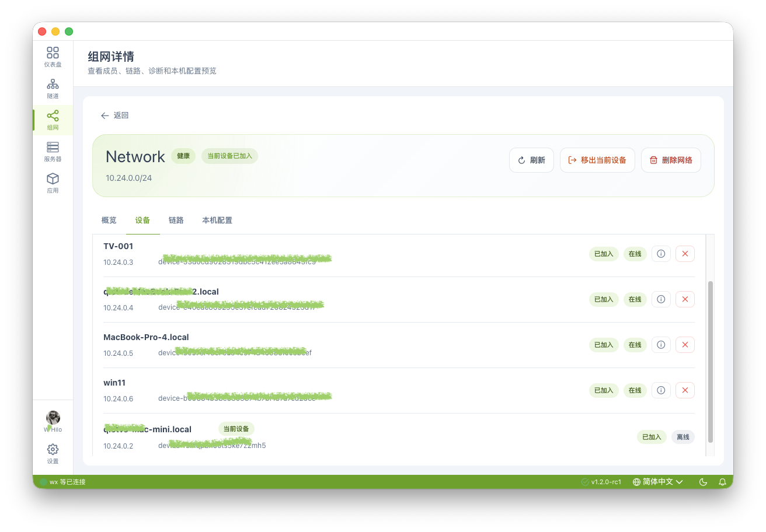766x532 pixels.
Task: Click the 离线 offline status badge
Action: coord(683,437)
